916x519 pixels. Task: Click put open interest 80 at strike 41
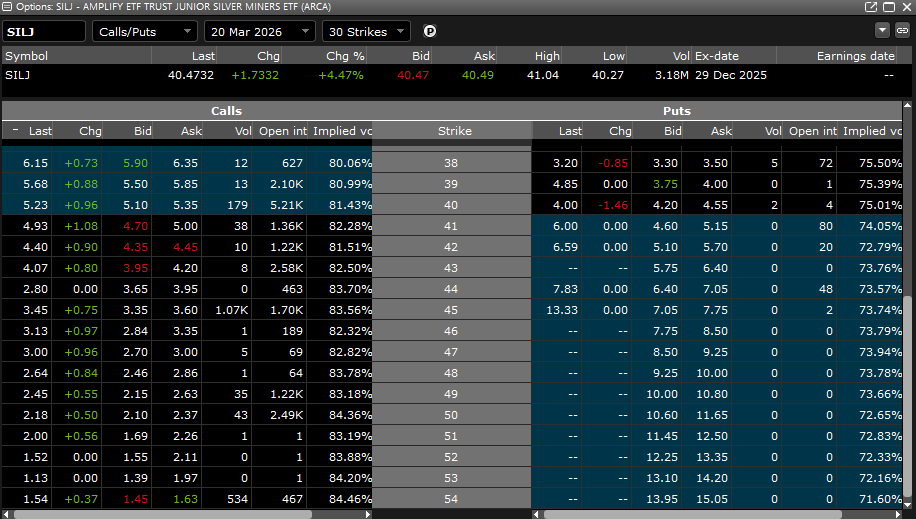(825, 226)
